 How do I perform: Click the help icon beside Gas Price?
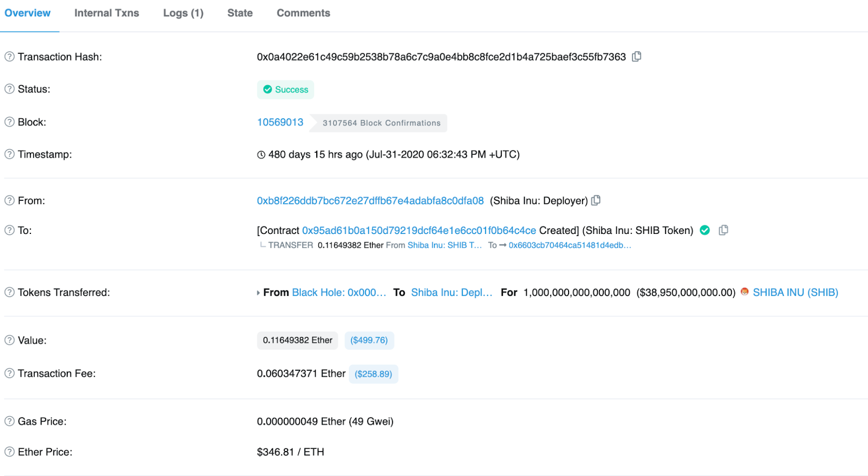tap(9, 421)
